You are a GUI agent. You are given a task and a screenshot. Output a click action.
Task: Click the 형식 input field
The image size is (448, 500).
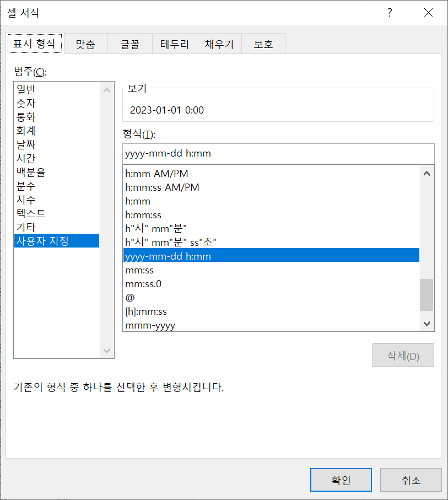(x=278, y=153)
